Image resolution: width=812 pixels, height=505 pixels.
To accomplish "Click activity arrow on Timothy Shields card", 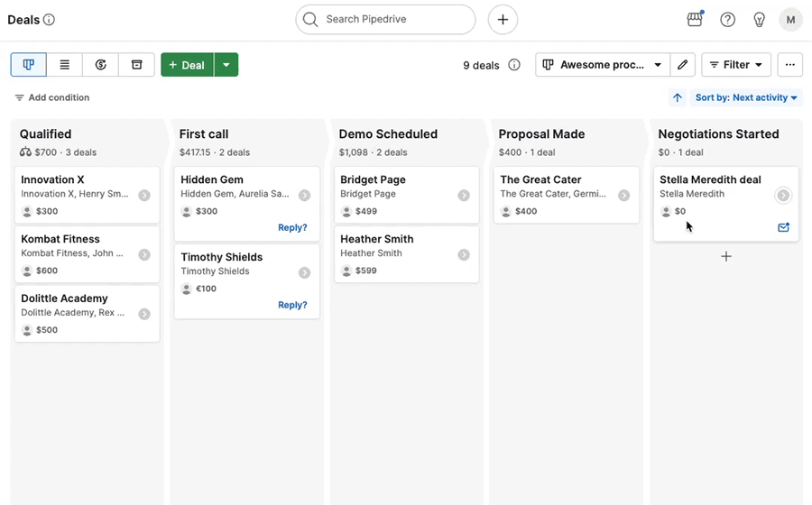I will [305, 272].
